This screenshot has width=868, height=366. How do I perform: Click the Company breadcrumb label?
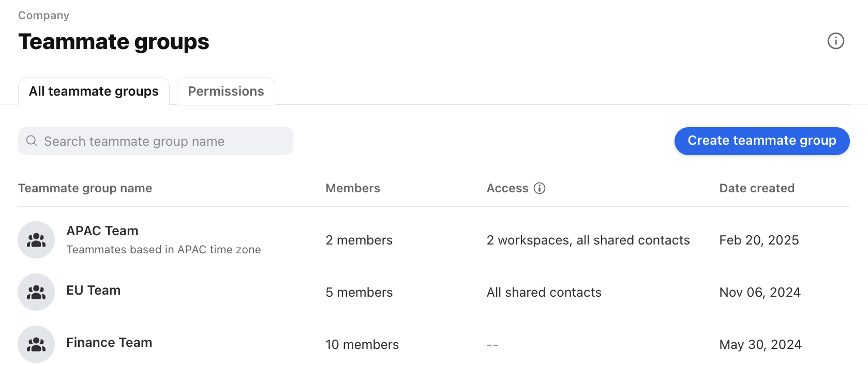[44, 16]
